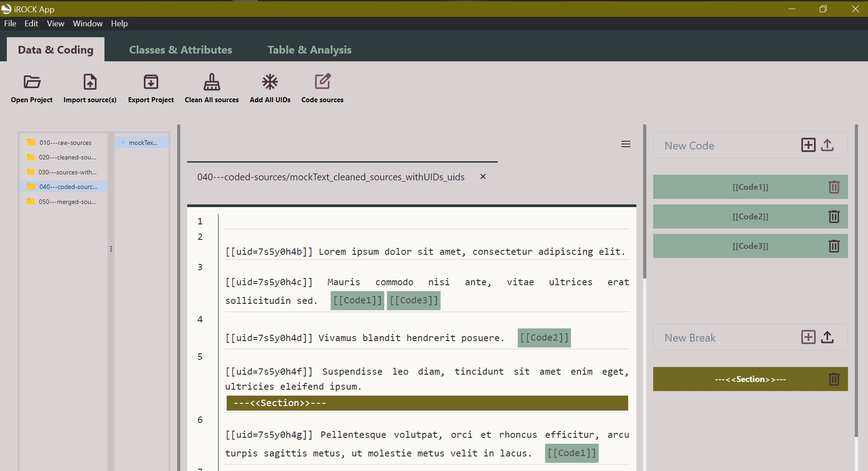Click the Import source(s) icon
This screenshot has height=471, width=868.
[90, 82]
